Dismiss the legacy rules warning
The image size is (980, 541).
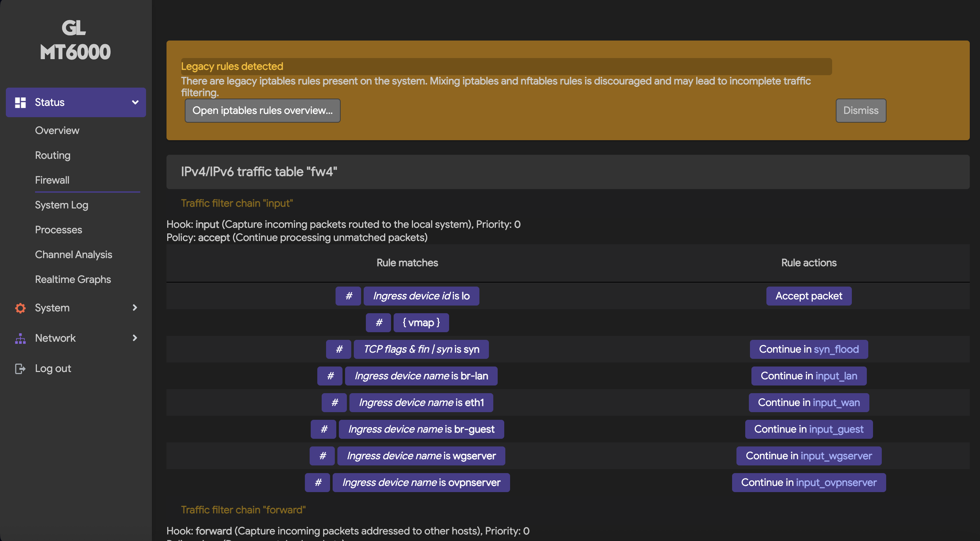861,111
